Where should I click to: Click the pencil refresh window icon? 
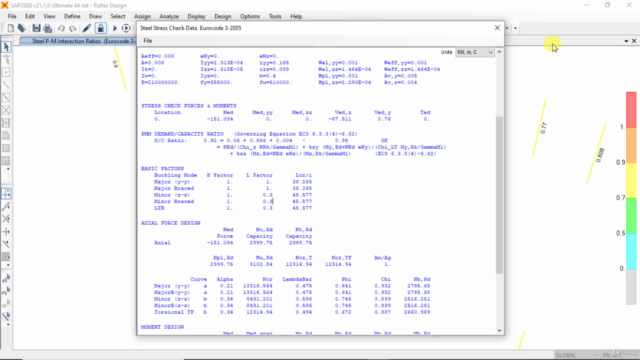(x=87, y=28)
